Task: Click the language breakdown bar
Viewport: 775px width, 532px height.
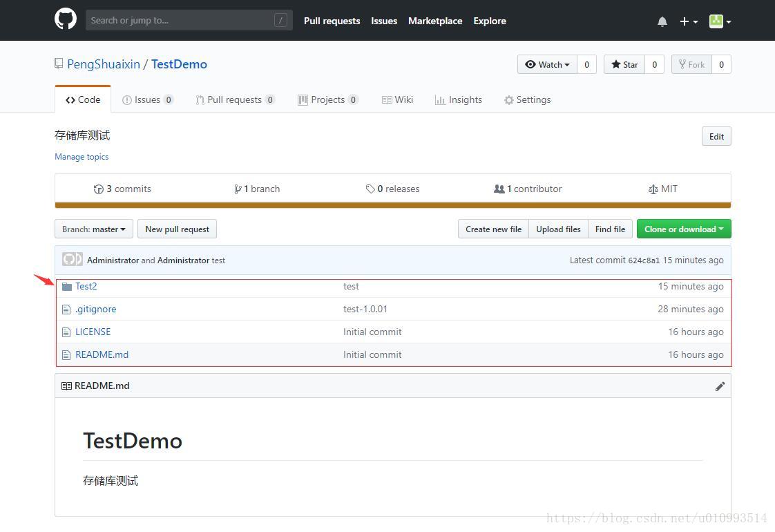Action: (393, 205)
